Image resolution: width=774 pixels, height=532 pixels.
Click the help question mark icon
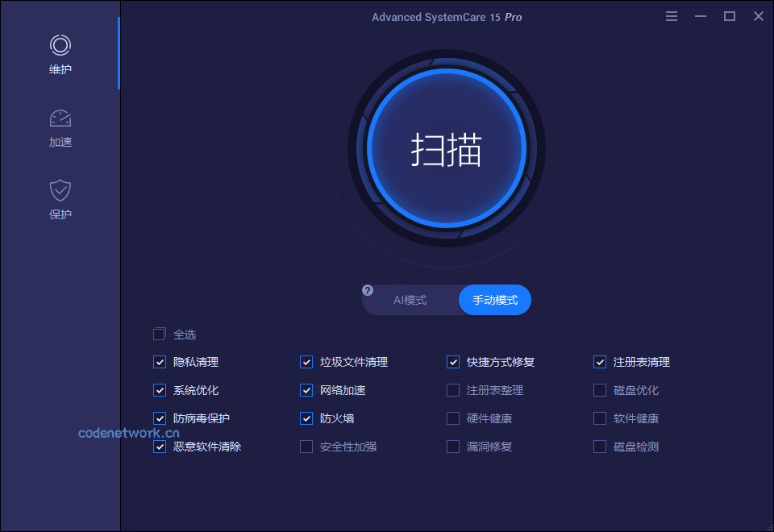tap(368, 289)
